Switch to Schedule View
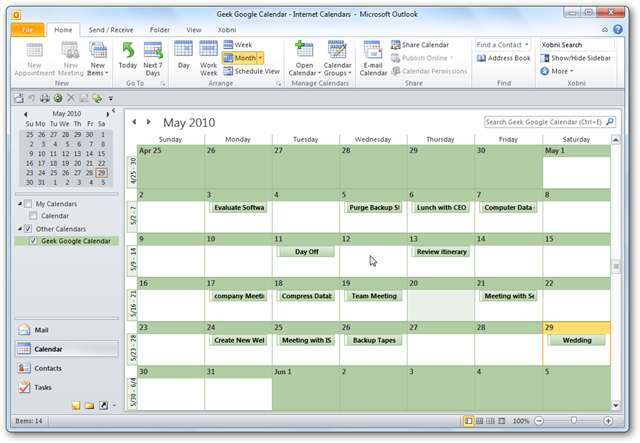The image size is (640, 443). tap(251, 71)
